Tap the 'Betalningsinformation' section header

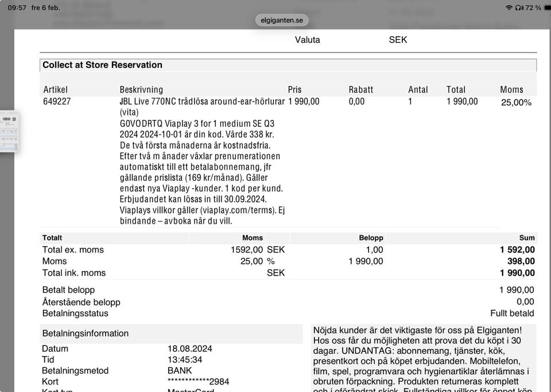pyautogui.click(x=85, y=333)
